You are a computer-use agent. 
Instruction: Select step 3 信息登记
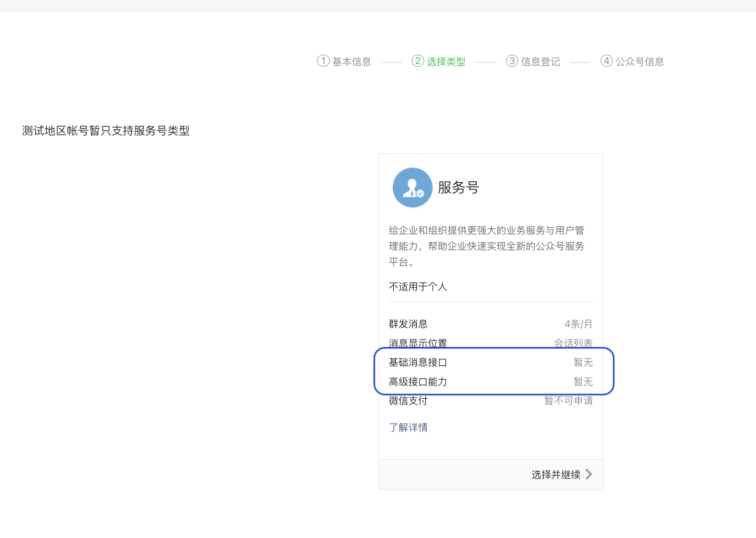click(x=533, y=61)
